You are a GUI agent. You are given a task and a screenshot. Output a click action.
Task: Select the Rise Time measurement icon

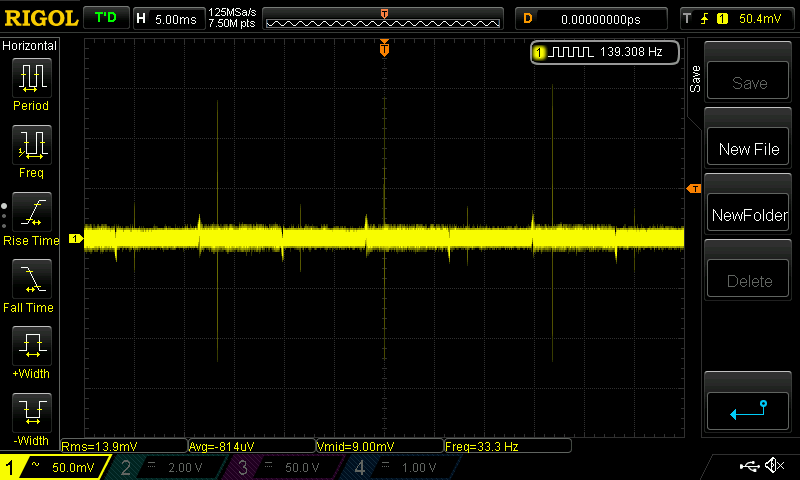click(x=32, y=212)
